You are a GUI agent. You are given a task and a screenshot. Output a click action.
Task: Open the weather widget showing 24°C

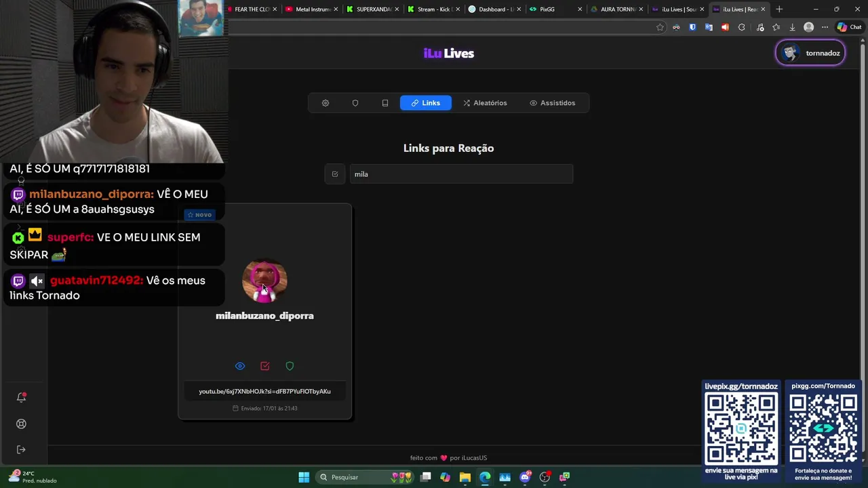[33, 477]
